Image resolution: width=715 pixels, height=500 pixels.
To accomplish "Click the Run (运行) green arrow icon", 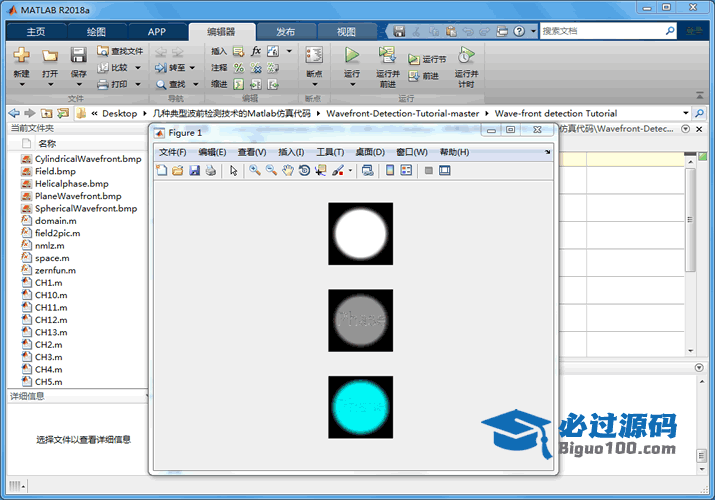I will 352,56.
